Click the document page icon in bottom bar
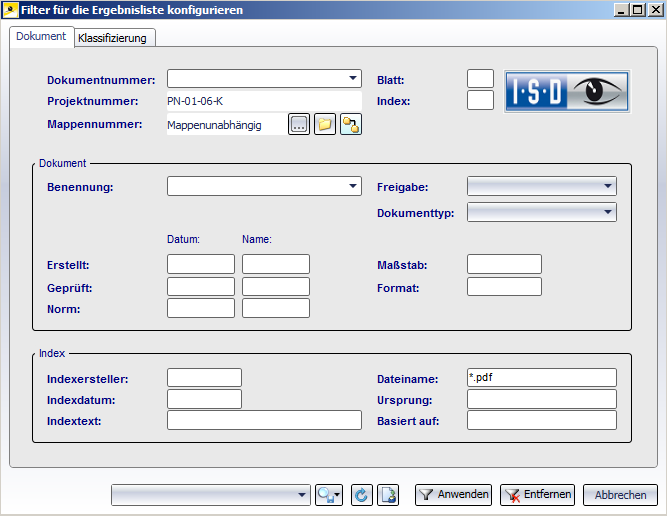The height and width of the screenshot is (516, 667). [390, 494]
